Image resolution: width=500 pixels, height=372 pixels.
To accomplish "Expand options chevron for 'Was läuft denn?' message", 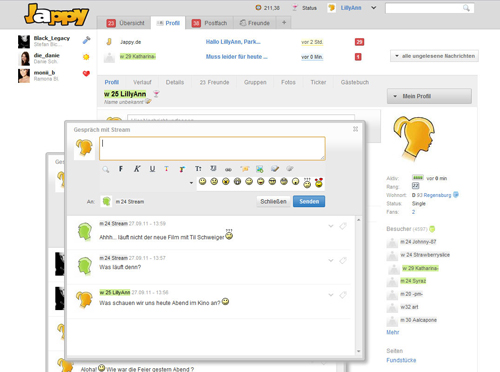I will tap(331, 260).
